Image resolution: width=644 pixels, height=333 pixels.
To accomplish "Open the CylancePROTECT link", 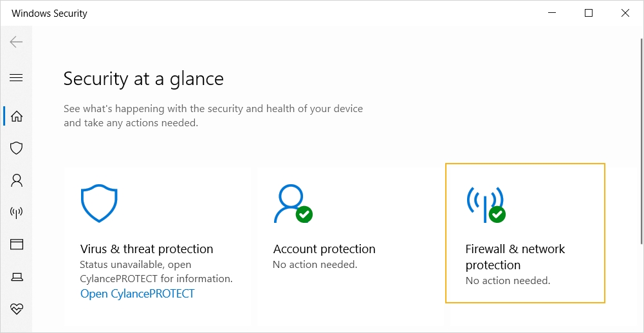I will (x=137, y=294).
